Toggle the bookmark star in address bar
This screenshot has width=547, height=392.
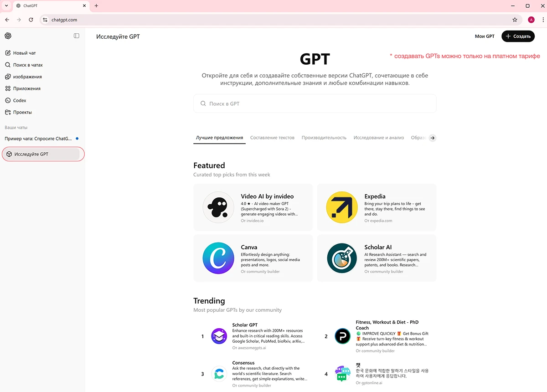tap(515, 20)
